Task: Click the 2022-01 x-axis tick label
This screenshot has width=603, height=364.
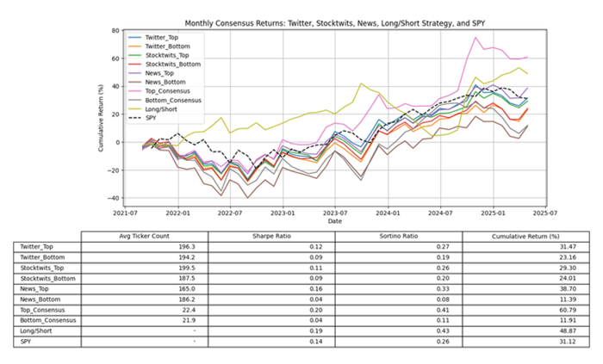Action: tap(178, 213)
